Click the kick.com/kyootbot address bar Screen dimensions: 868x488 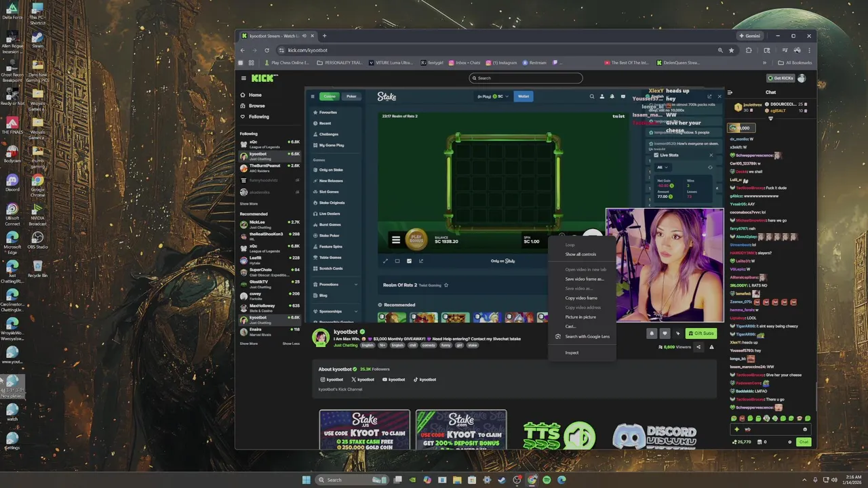[x=499, y=50]
